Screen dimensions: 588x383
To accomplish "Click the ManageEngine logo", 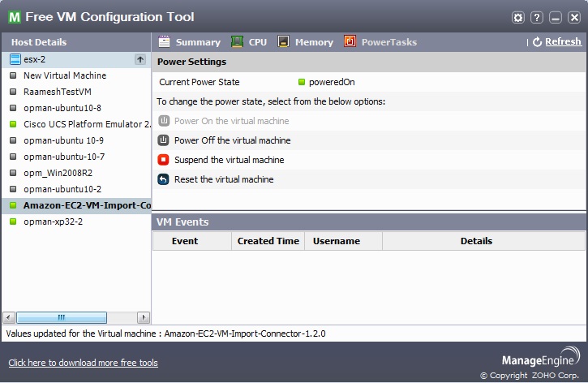I will point(541,357).
